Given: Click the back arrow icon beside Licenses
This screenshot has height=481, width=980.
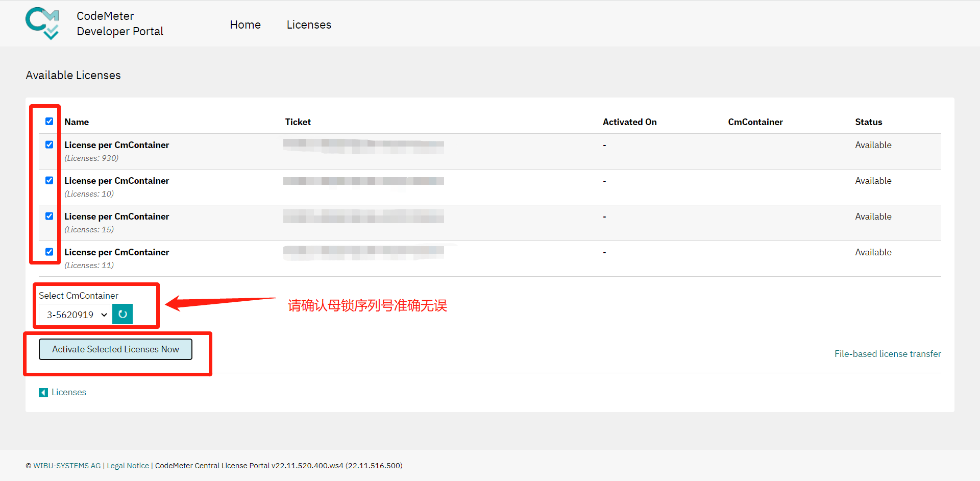Looking at the screenshot, I should click(43, 392).
